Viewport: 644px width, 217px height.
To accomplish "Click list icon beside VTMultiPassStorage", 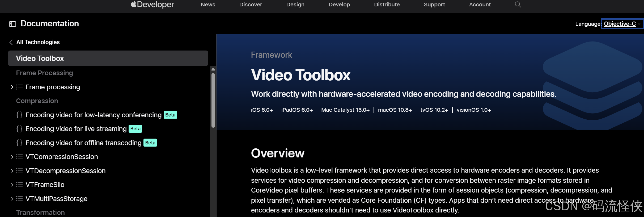I will pyautogui.click(x=19, y=199).
